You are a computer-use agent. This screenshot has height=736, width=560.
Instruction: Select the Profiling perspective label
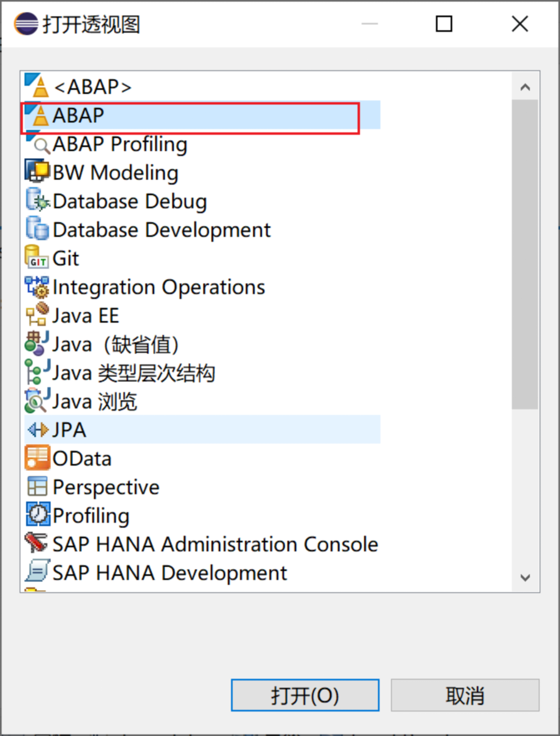91,516
